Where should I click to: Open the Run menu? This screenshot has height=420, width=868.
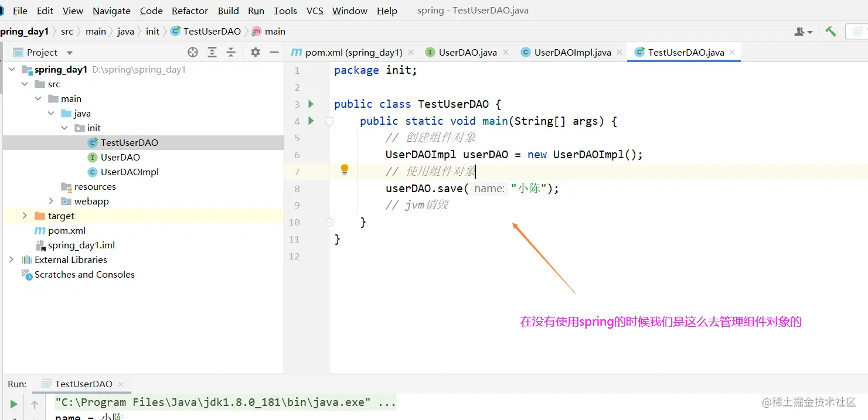256,11
